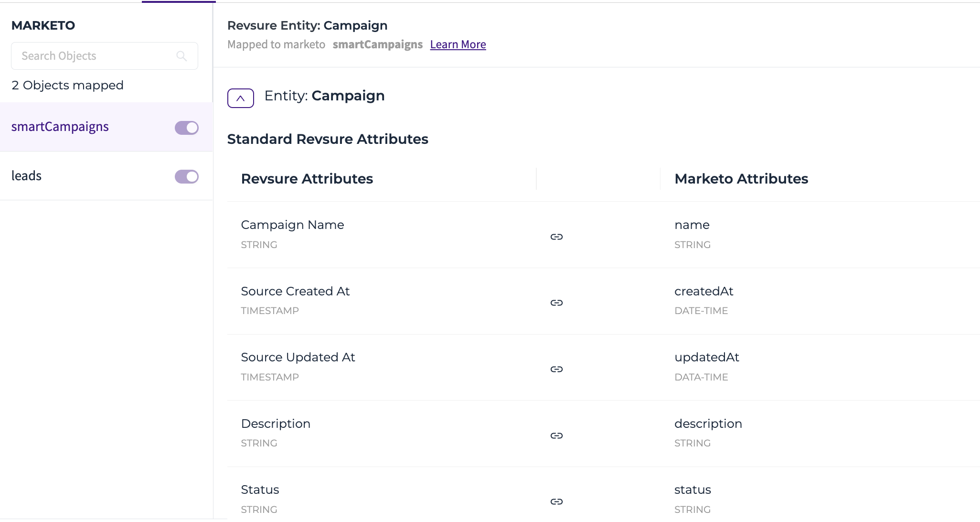Screen dimensions: 980x522
Task: Toggle off the smartCampaigns object switch
Action: pos(187,128)
